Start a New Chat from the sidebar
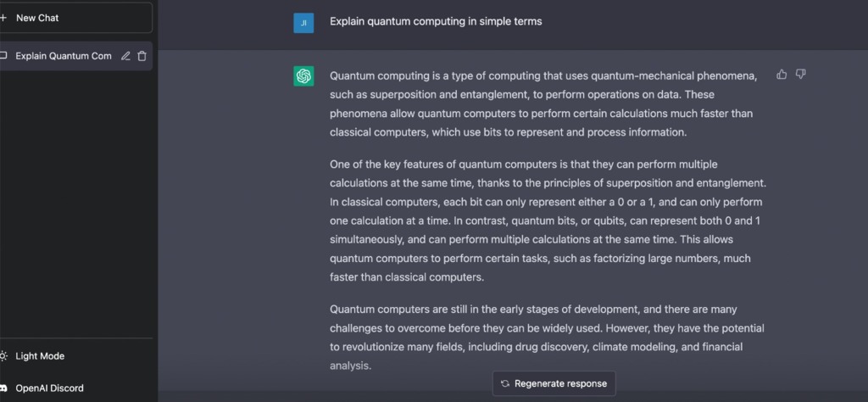The height and width of the screenshot is (402, 868). (x=75, y=18)
